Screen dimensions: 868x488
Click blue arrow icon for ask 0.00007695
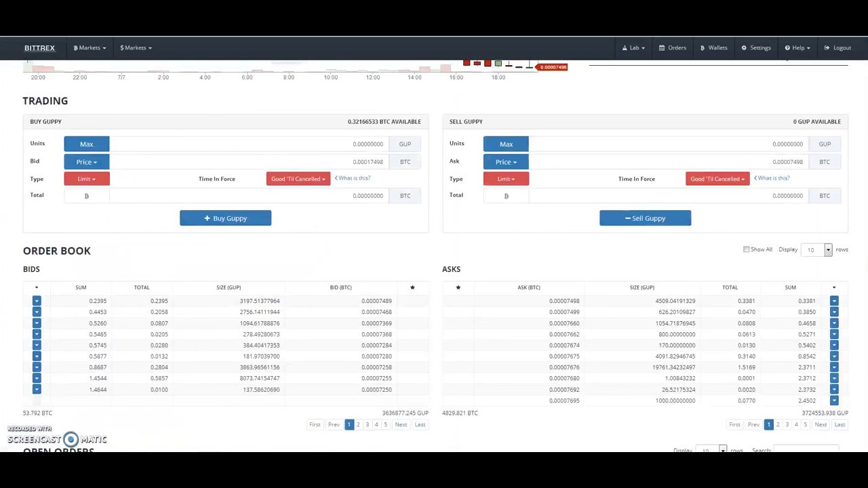[x=834, y=401]
